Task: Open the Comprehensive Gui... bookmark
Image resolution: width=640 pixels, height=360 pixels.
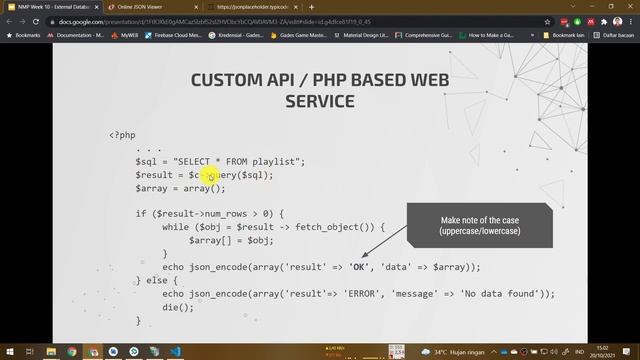Action: click(x=424, y=36)
